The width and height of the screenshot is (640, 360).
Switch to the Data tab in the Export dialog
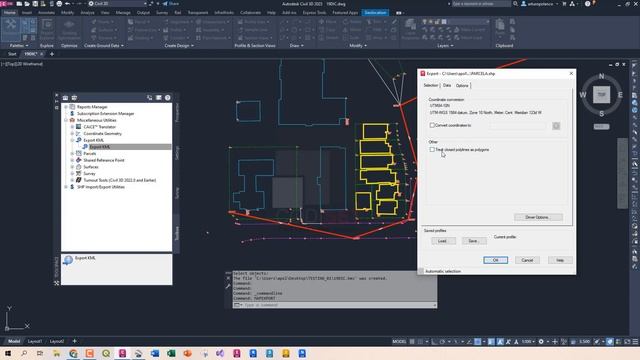tap(447, 85)
